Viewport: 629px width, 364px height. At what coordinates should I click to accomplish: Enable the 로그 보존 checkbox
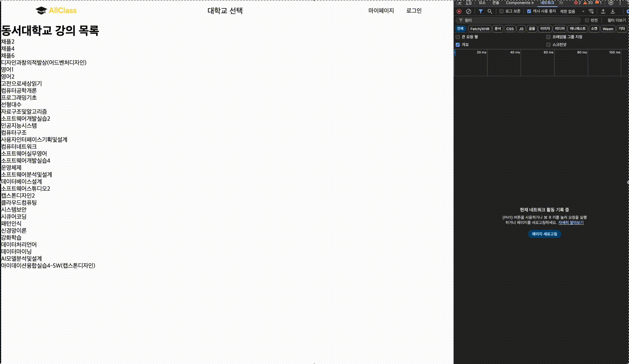coord(501,11)
